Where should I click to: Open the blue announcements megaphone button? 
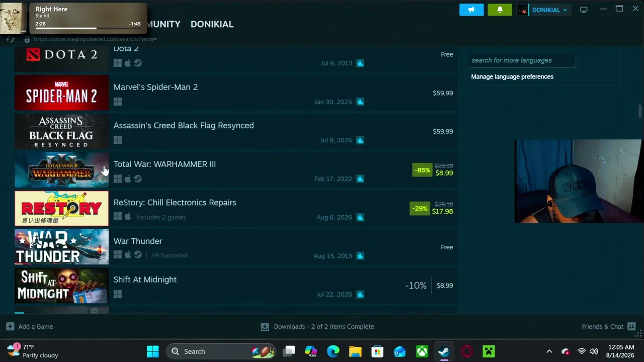click(x=471, y=10)
